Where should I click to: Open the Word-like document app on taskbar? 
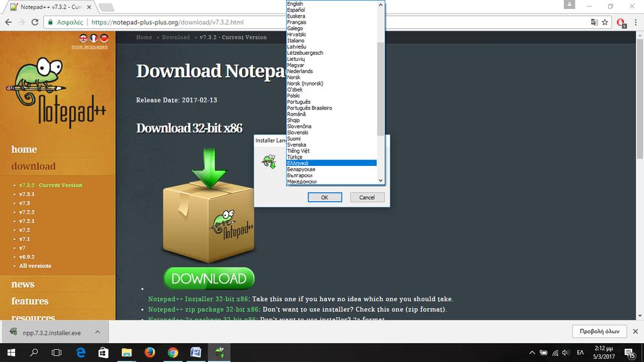point(196,353)
